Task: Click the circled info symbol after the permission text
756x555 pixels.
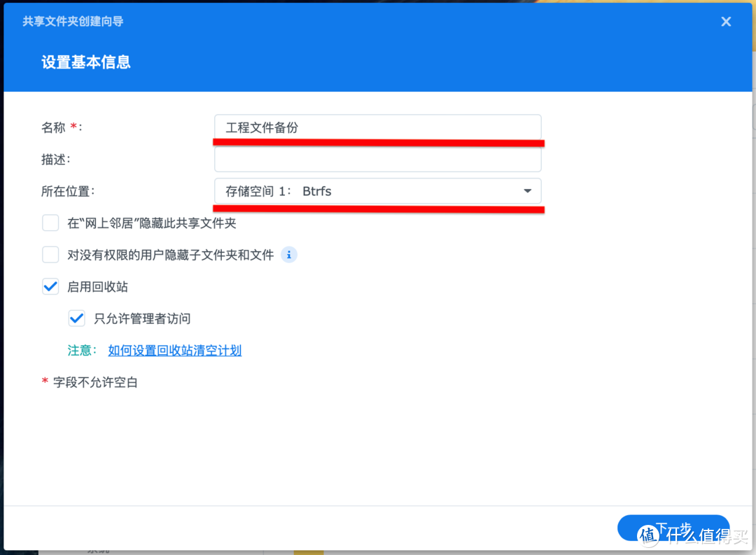Action: tap(289, 255)
